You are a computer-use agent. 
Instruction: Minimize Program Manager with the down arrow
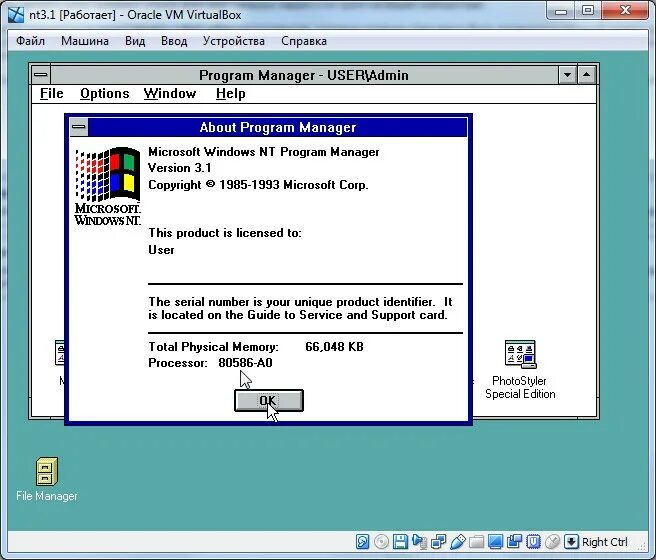click(567, 75)
